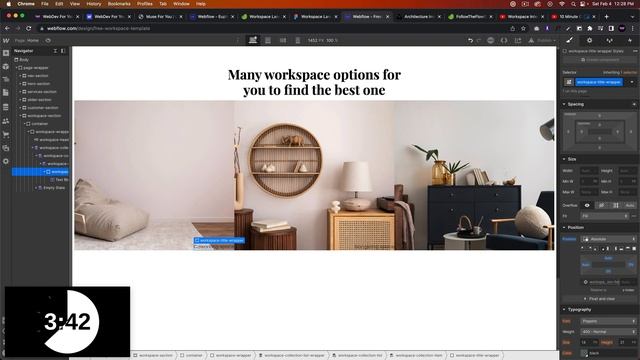Collapse all items in Navigator panel
This screenshot has height=360, width=640.
pos(55,51)
